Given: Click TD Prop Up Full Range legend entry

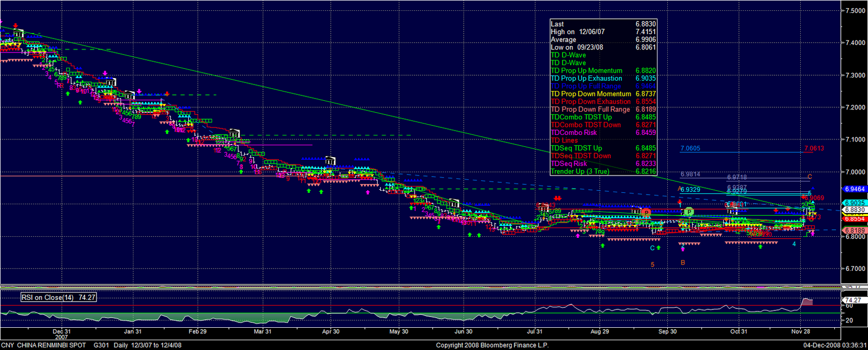Looking at the screenshot, I should click(603, 86).
